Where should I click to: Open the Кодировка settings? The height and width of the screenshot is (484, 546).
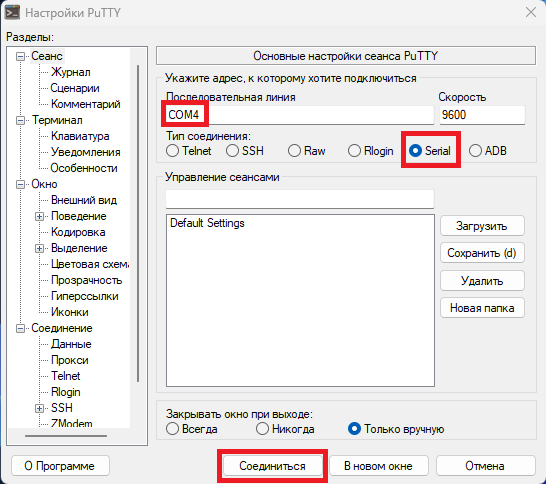78,232
